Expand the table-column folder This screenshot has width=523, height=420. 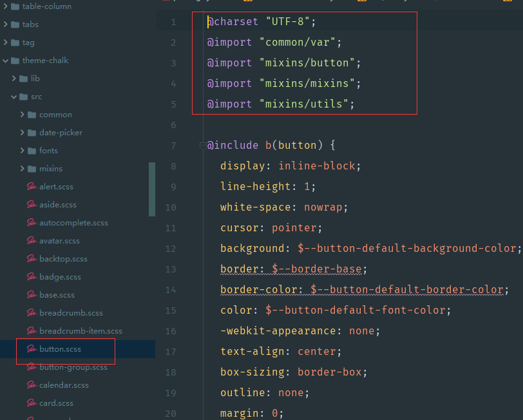(5, 6)
